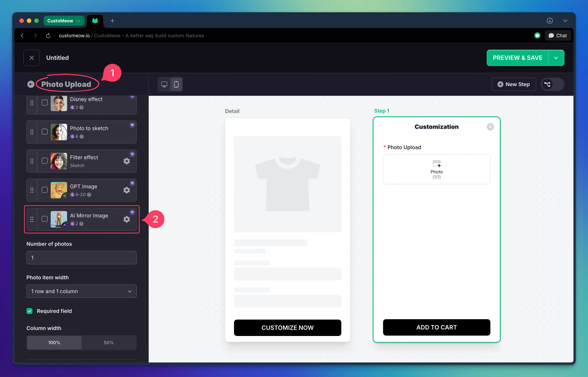The image size is (588, 377).
Task: Click Photo to sketch premium gem badge
Action: pyautogui.click(x=132, y=125)
